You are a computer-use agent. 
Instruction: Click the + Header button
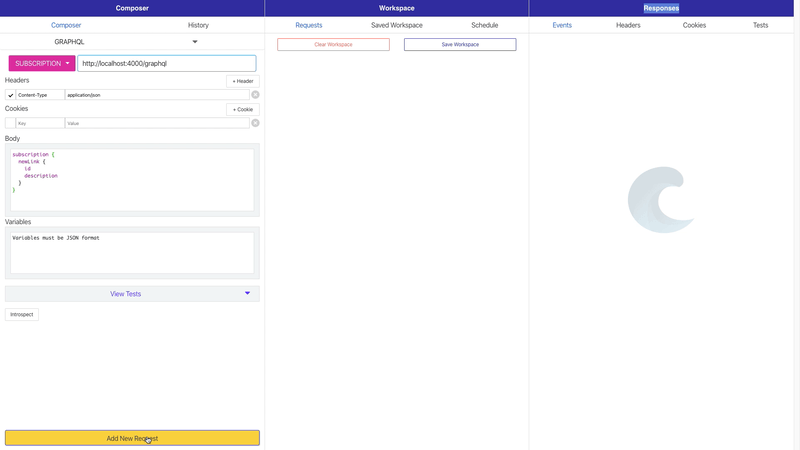tap(243, 81)
